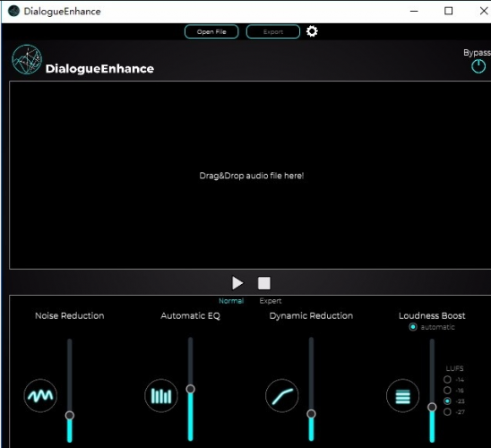The width and height of the screenshot is (491, 448).
Task: Switch to Expert mode tab
Action: coord(271,301)
